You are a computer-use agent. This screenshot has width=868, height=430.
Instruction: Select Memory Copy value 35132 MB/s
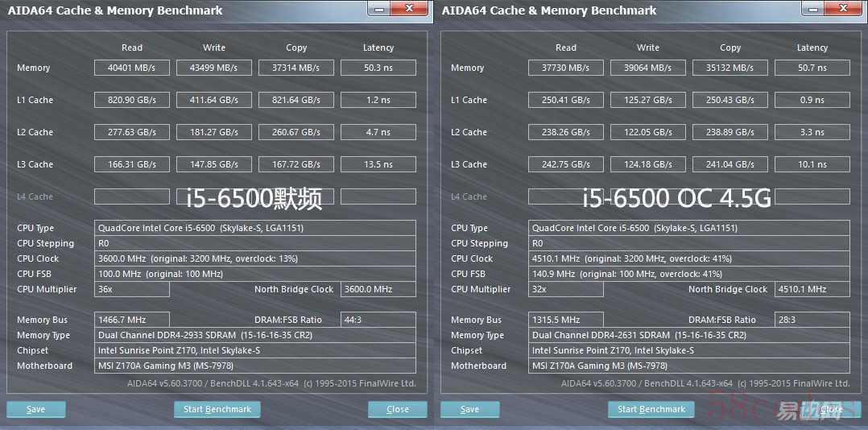pyautogui.click(x=730, y=68)
